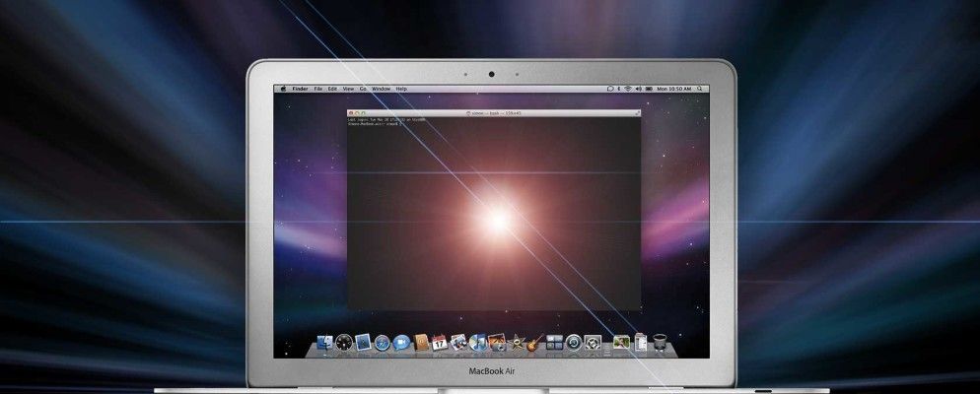Click the Terminal last login line
Viewport: 980px width, 394px height.
point(386,119)
